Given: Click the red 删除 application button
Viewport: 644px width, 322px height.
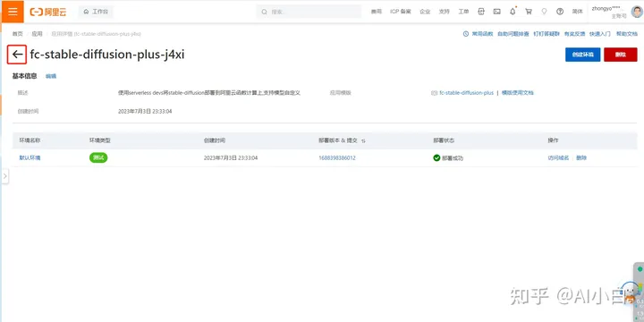Looking at the screenshot, I should (x=620, y=55).
